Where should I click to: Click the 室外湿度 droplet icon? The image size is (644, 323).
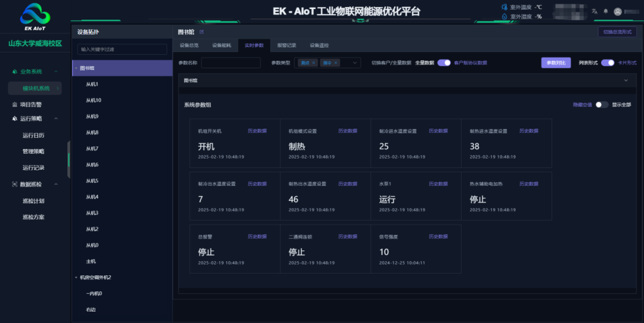coord(504,17)
